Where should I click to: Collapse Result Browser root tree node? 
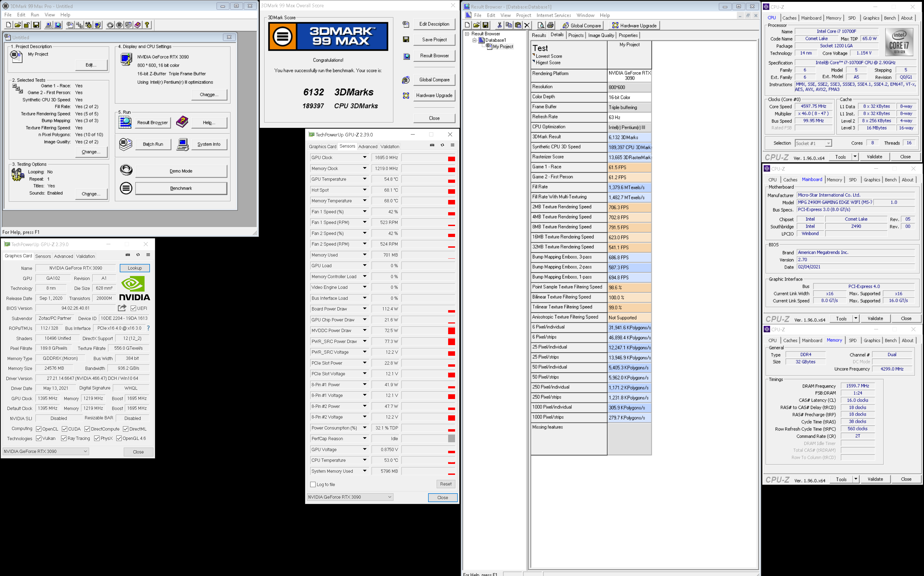point(467,34)
